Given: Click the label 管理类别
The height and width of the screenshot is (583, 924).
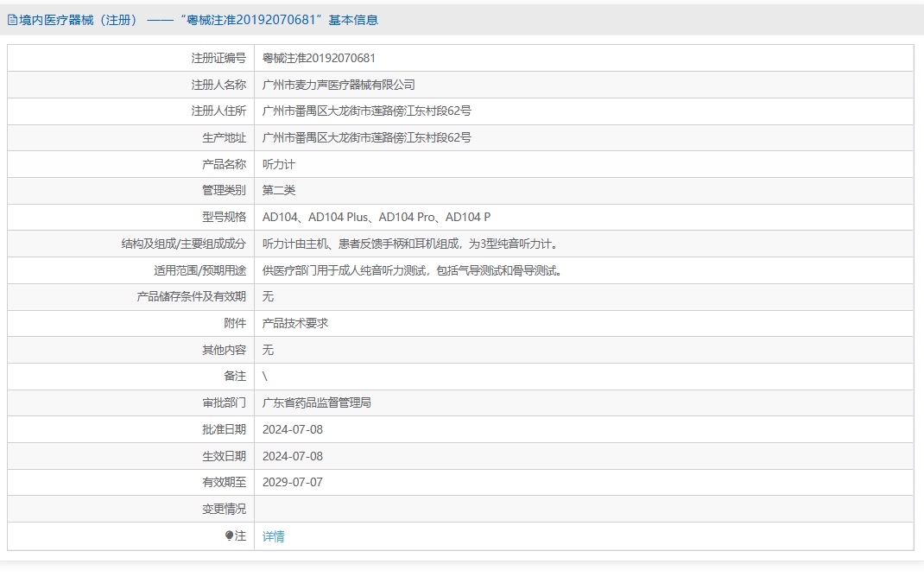Looking at the screenshot, I should (224, 190).
